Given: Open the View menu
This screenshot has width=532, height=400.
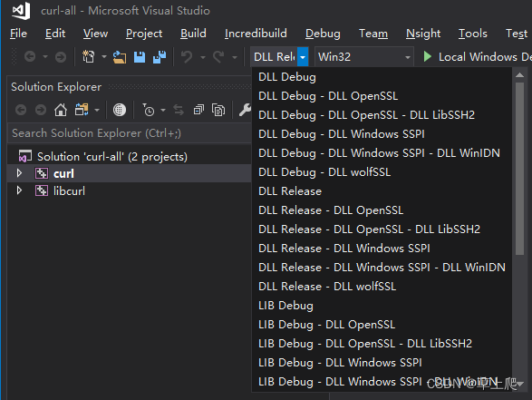Looking at the screenshot, I should click(95, 34).
